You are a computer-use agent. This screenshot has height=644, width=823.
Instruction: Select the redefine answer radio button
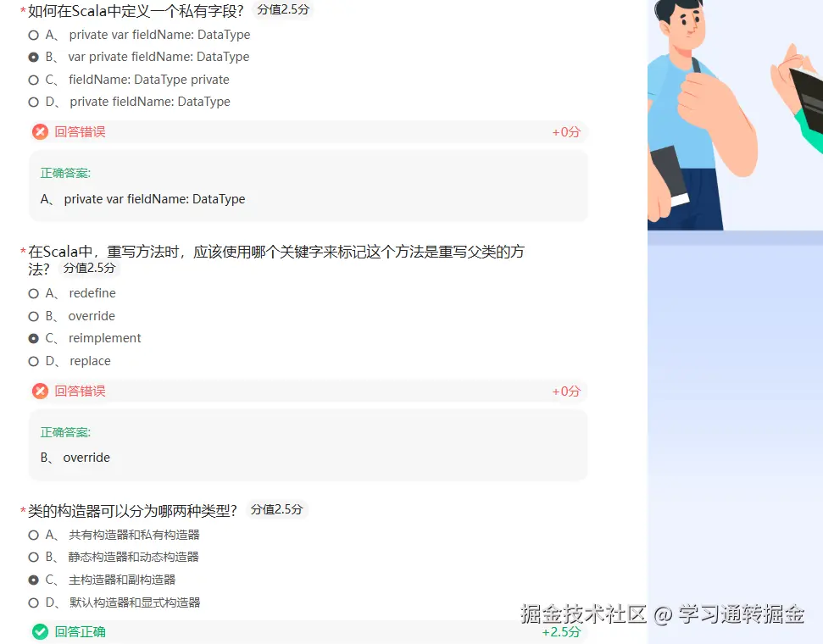[x=34, y=293]
